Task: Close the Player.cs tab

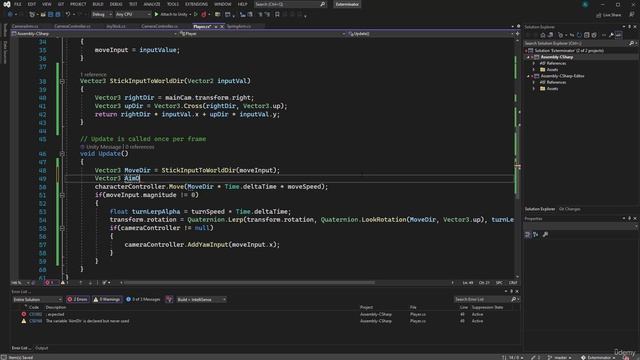Action: 222,27
